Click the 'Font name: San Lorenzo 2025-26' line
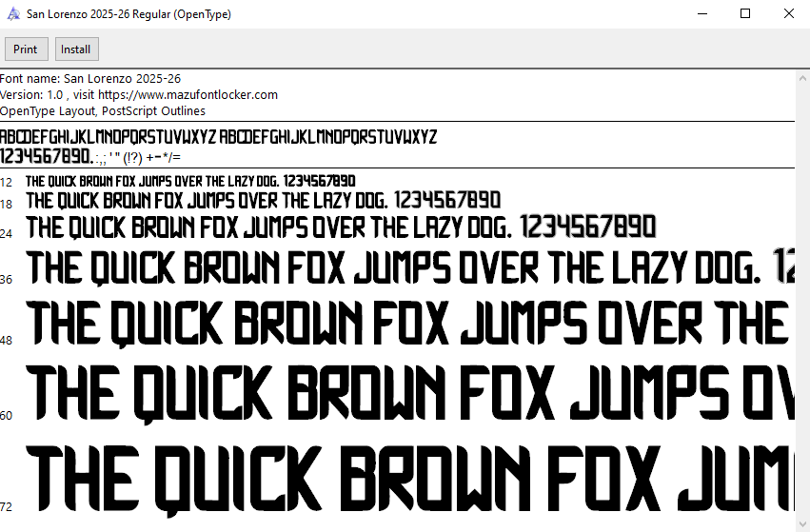The height and width of the screenshot is (532, 810). pyautogui.click(x=90, y=79)
